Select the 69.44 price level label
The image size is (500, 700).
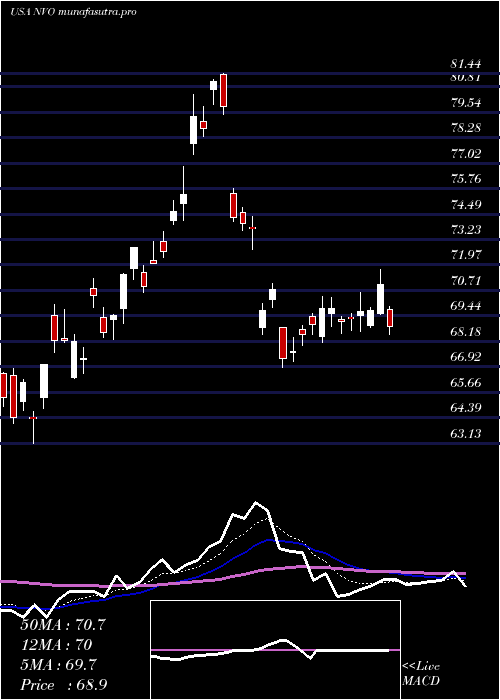tap(466, 306)
